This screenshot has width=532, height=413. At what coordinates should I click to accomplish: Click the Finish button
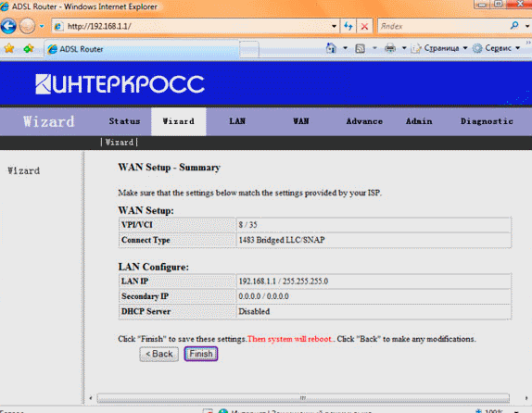(201, 354)
